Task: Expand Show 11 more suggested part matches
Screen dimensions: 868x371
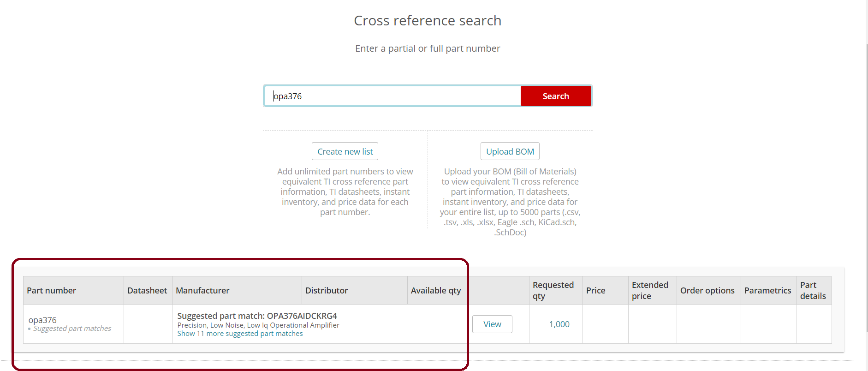Action: [240, 334]
